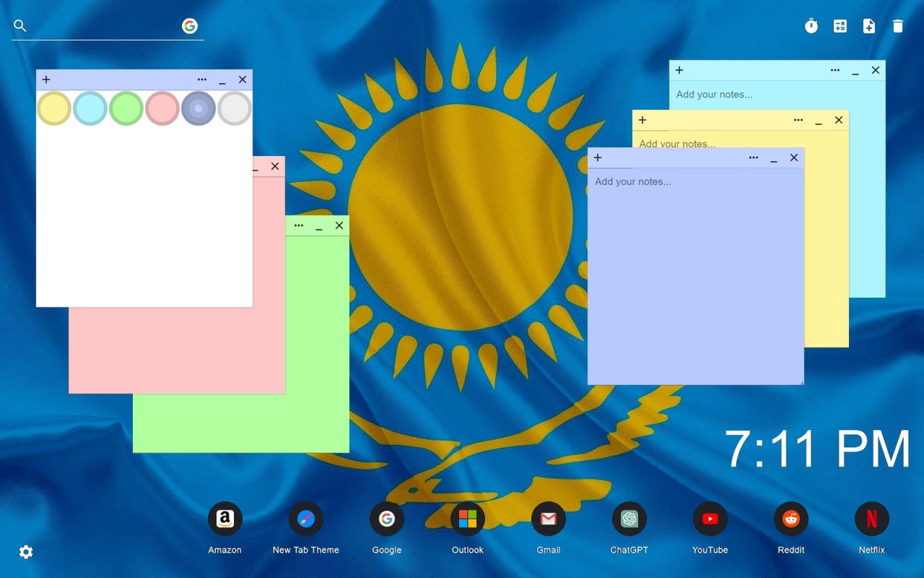924x578 pixels.
Task: Close the green note
Action: [x=339, y=225]
